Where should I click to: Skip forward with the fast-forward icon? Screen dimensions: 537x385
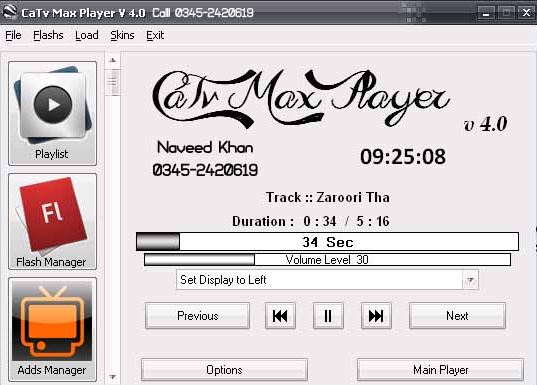click(376, 316)
